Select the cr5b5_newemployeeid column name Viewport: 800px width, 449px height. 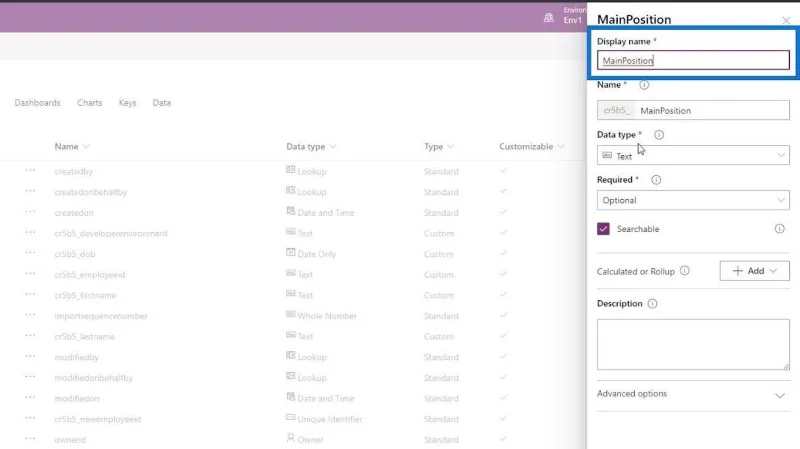(98, 419)
